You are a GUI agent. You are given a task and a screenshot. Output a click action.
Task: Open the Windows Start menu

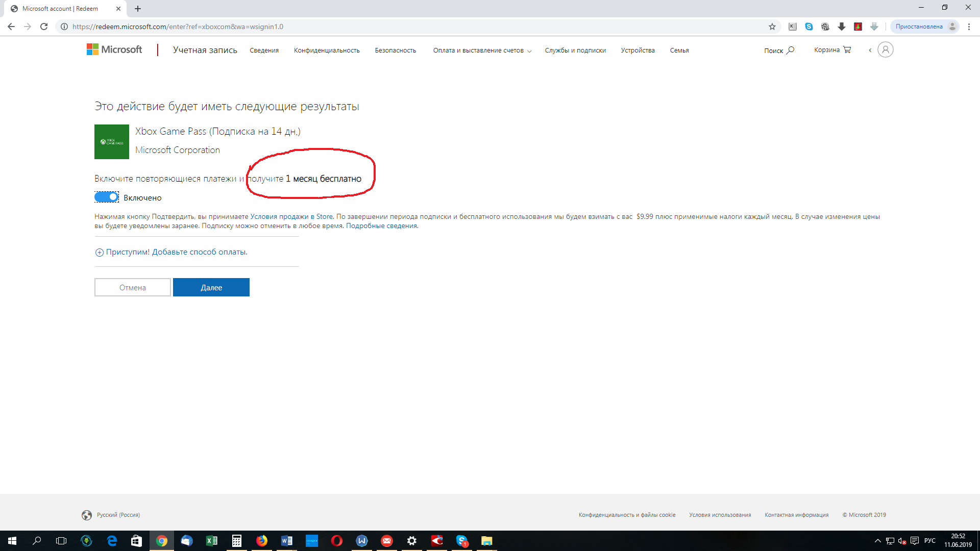(12, 541)
